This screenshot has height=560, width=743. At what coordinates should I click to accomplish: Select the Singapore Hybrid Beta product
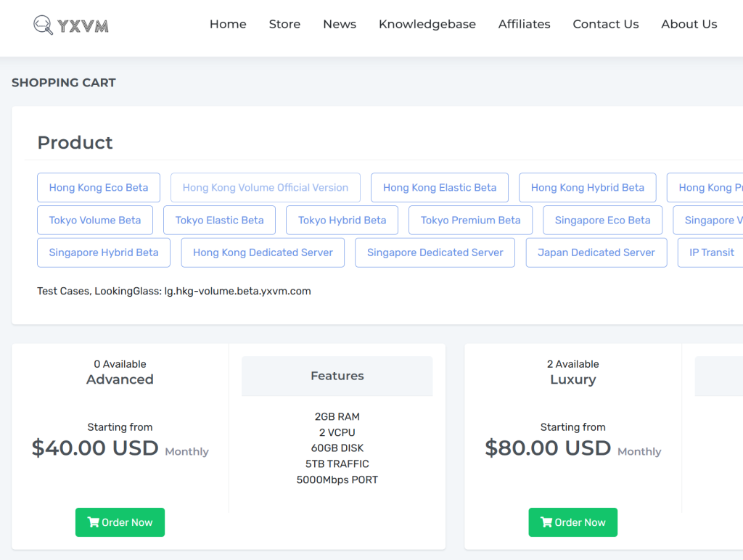pyautogui.click(x=104, y=252)
